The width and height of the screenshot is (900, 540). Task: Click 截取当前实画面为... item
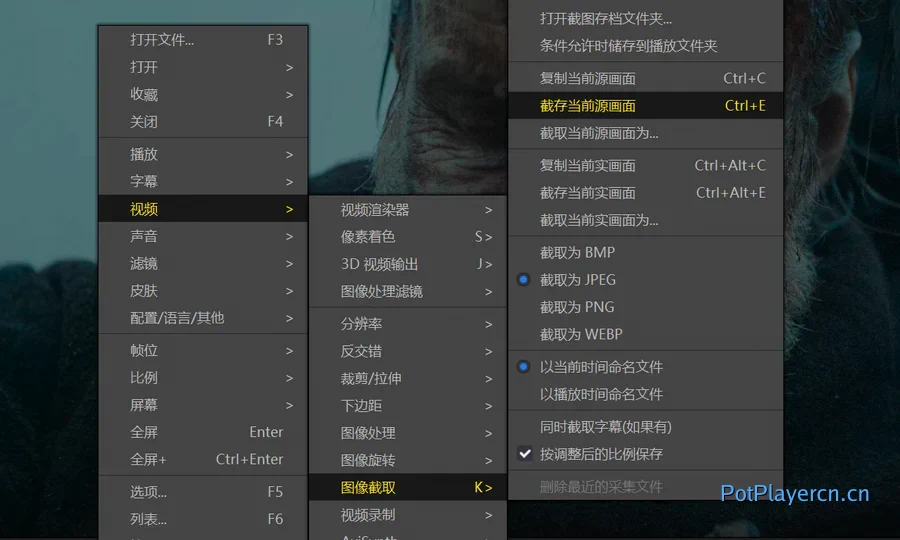point(646,220)
